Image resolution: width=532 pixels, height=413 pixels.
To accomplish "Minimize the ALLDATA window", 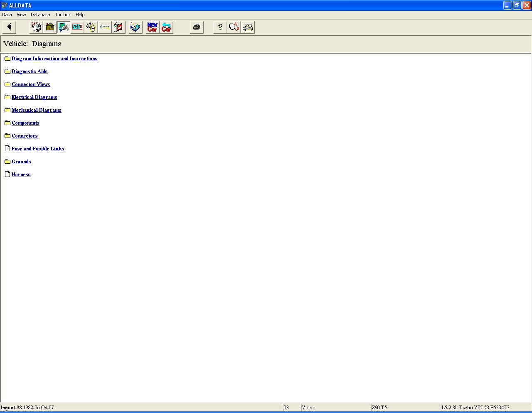I will [x=507, y=5].
